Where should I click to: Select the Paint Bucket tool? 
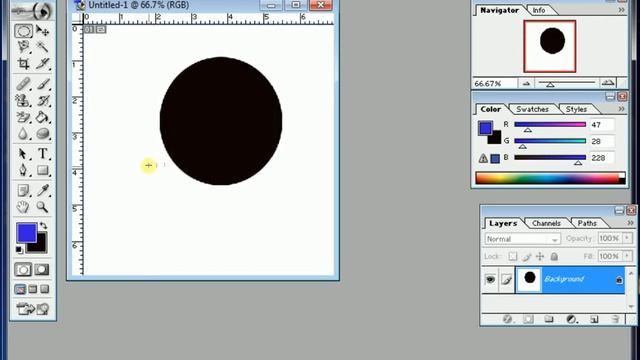(42, 117)
